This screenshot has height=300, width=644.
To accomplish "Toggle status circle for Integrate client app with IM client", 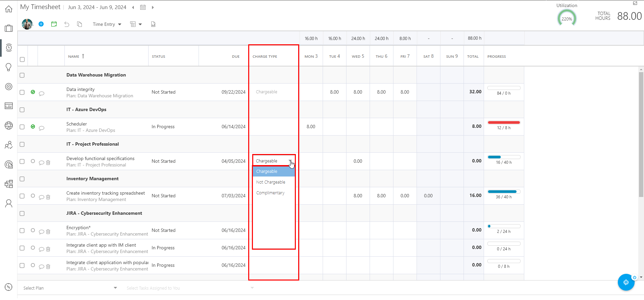I will (33, 248).
